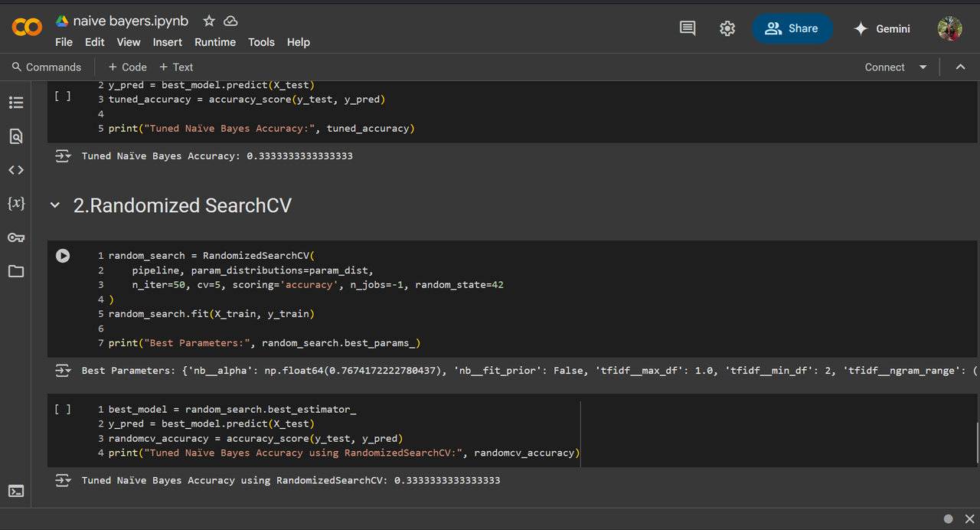Add a new Text cell
The width and height of the screenshot is (980, 530).
point(176,67)
